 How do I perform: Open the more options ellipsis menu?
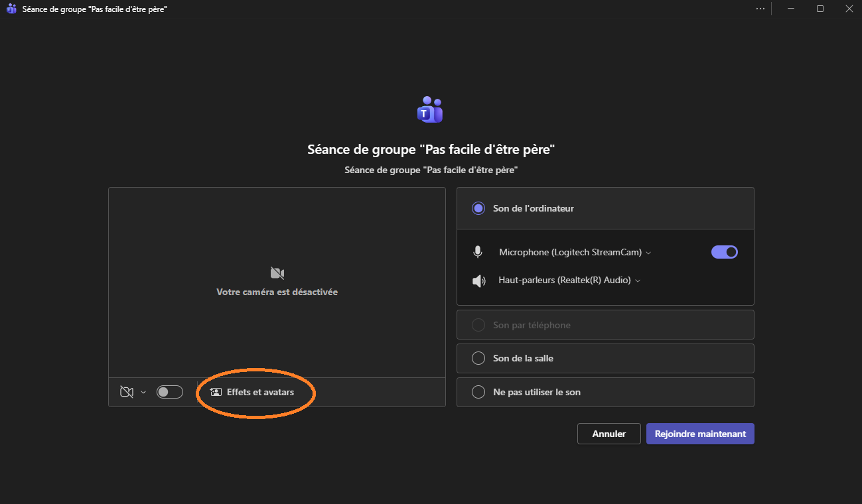click(760, 9)
